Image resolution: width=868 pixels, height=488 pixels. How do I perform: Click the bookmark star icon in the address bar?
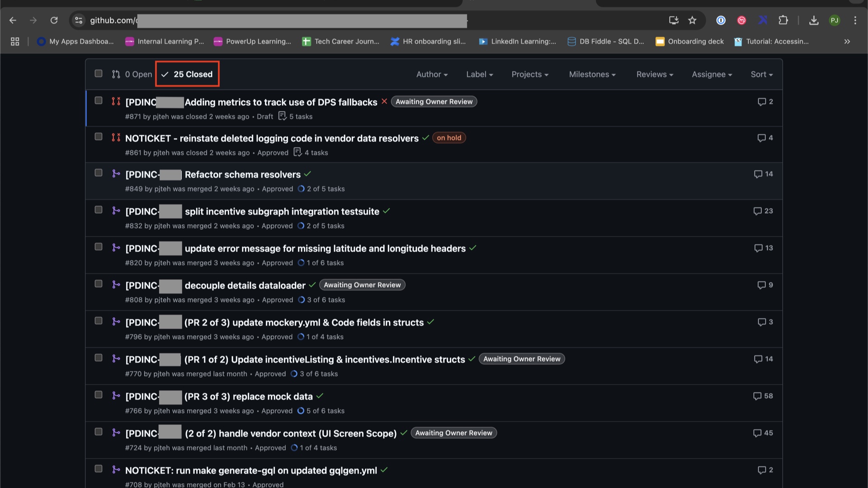692,20
